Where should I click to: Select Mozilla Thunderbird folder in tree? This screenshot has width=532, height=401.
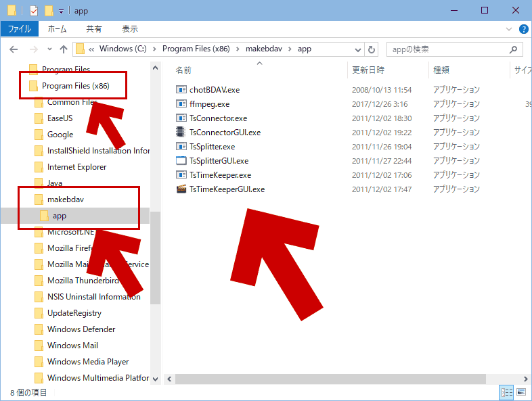(x=83, y=281)
